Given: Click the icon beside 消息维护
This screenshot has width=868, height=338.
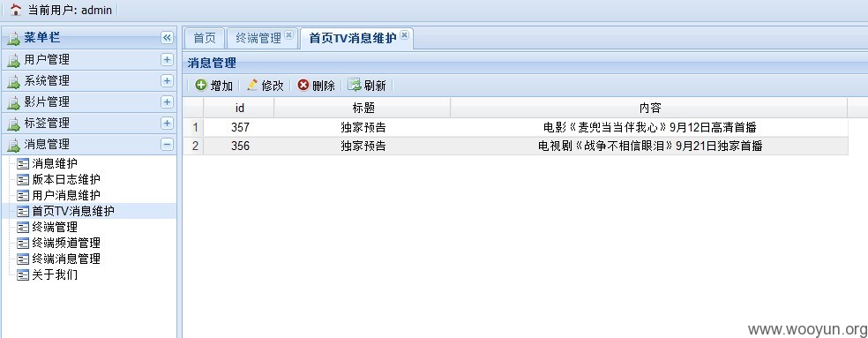Looking at the screenshot, I should tap(23, 163).
